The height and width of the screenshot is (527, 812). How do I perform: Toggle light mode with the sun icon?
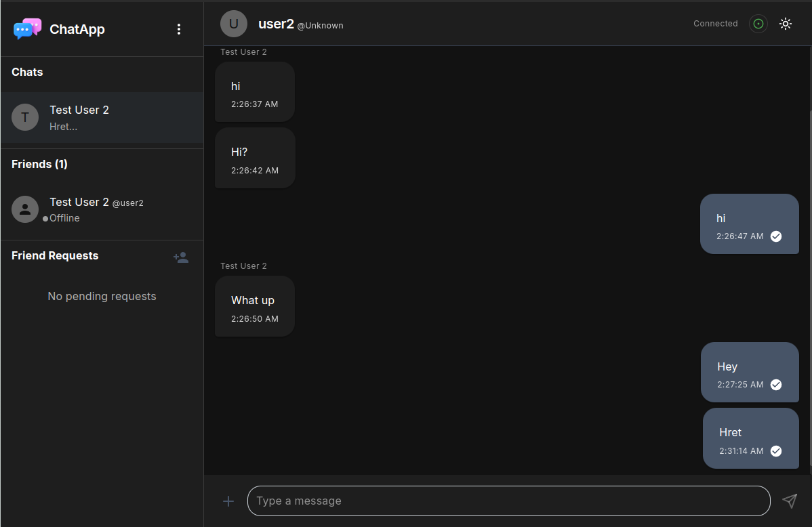[x=786, y=23]
